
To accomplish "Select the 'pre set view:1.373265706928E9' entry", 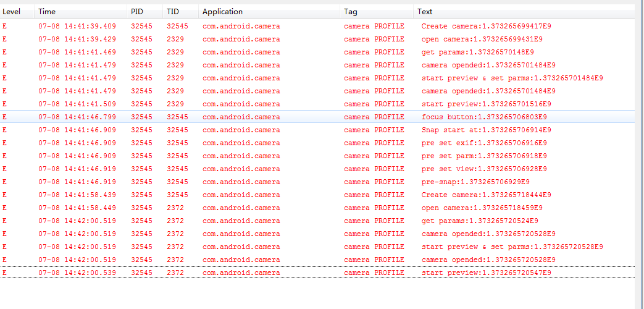I will click(x=317, y=169).
